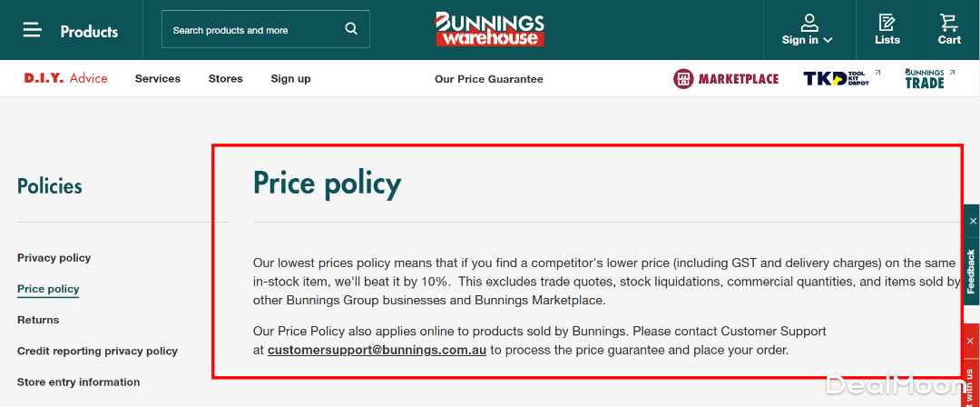Open Returns policy in sidebar

tap(38, 320)
